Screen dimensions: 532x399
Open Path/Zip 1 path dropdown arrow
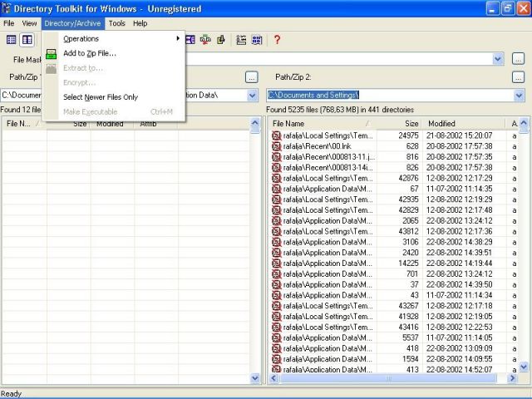252,96
